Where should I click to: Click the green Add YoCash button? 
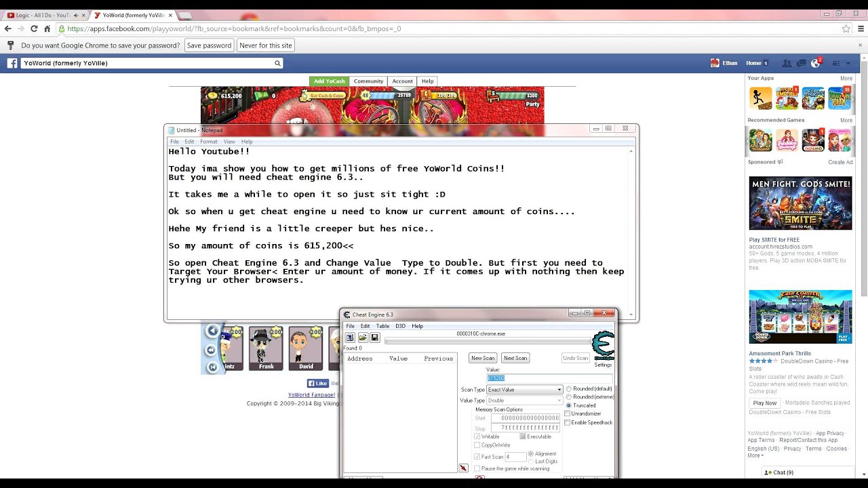tap(330, 81)
